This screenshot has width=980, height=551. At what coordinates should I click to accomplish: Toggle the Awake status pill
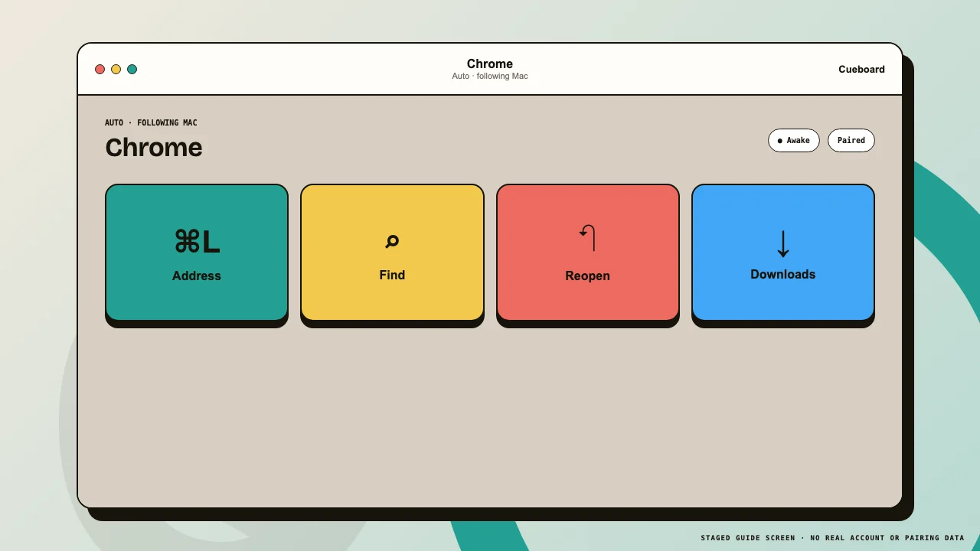pyautogui.click(x=794, y=141)
